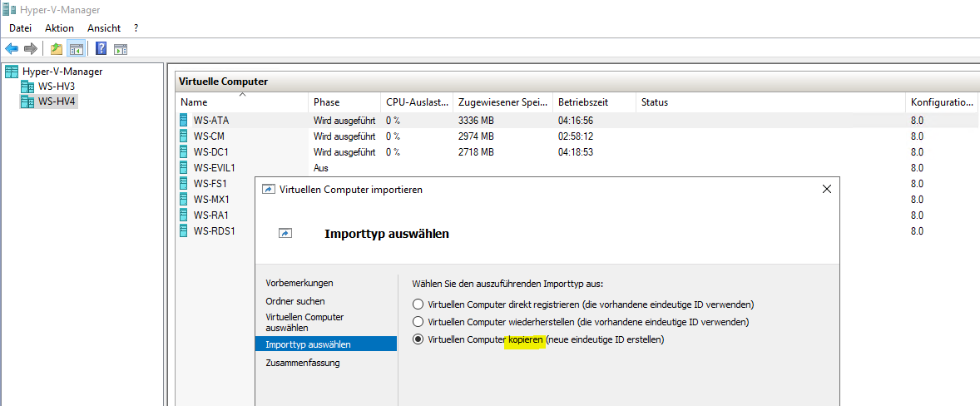Click the Up one level folder icon
Viewport: 980px width, 406px height.
pyautogui.click(x=57, y=49)
